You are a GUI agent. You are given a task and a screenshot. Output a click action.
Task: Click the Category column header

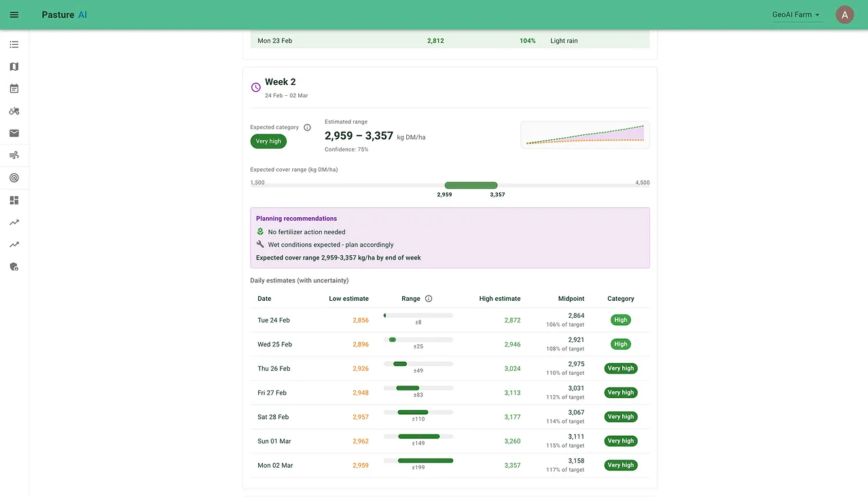pos(621,299)
